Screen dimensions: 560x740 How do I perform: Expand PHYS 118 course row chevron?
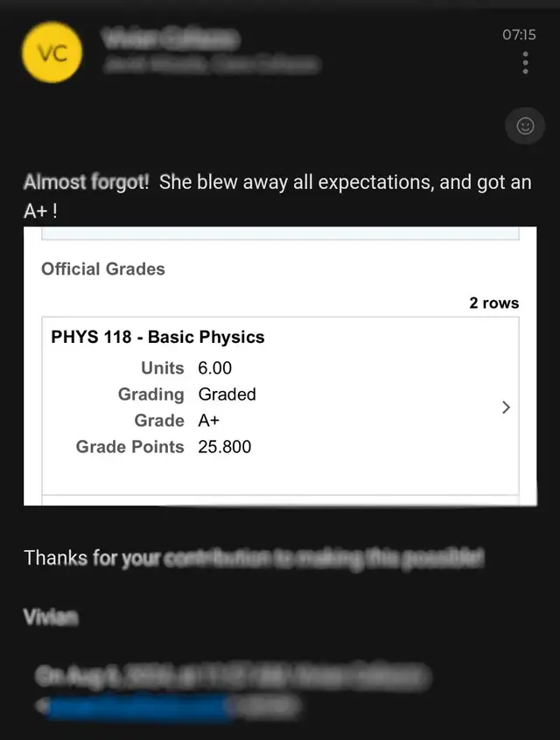pyautogui.click(x=506, y=408)
